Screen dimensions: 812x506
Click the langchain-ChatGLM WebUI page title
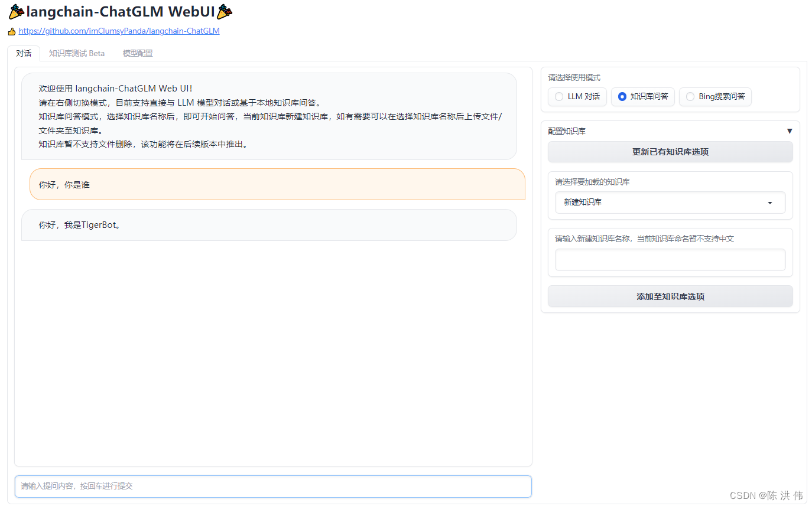tap(121, 11)
